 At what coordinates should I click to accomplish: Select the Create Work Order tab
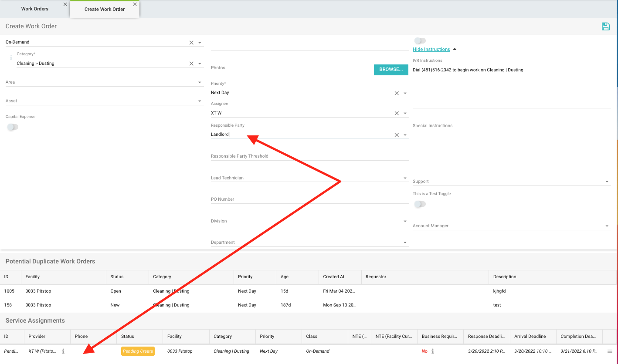tap(105, 9)
